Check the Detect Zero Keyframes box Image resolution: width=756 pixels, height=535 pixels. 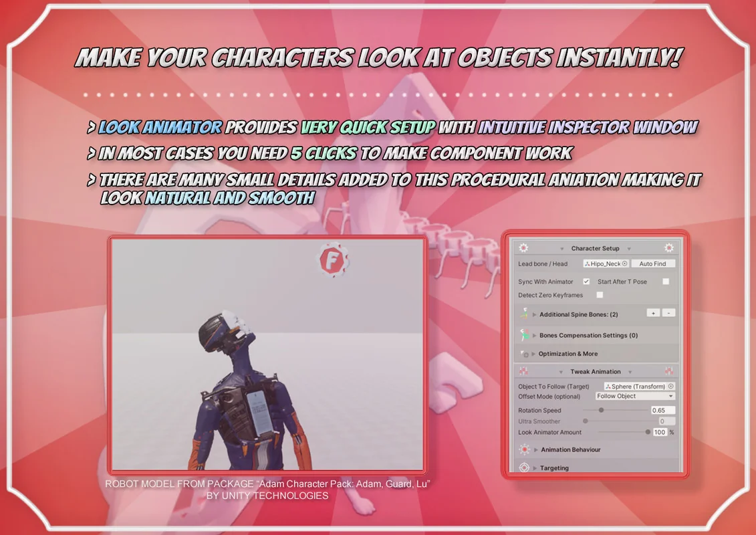(601, 295)
